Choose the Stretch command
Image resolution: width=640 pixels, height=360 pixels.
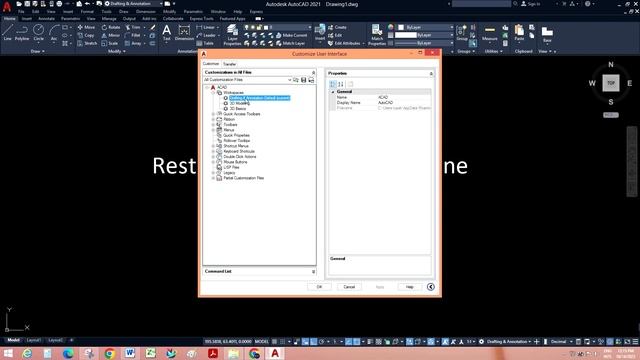tap(87, 43)
